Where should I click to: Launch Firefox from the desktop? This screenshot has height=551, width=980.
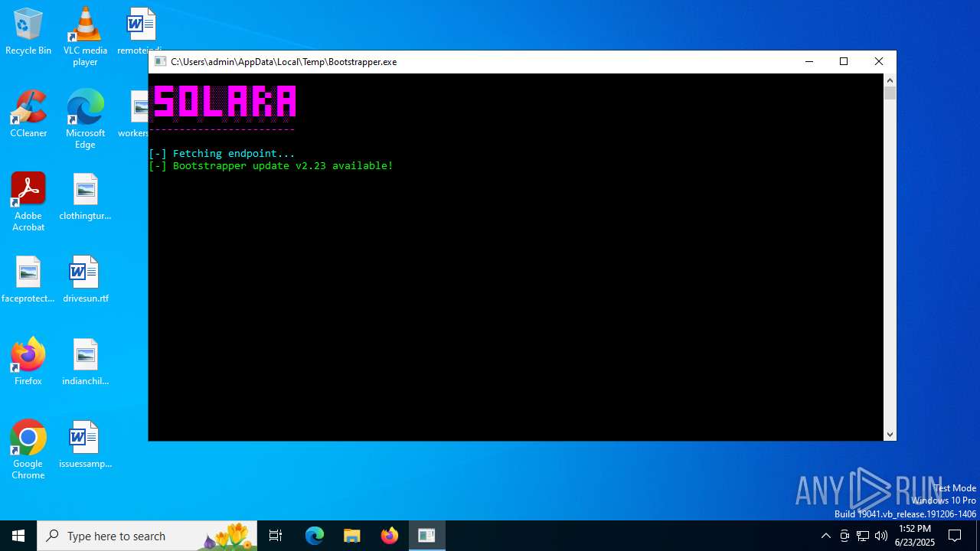pos(28,361)
